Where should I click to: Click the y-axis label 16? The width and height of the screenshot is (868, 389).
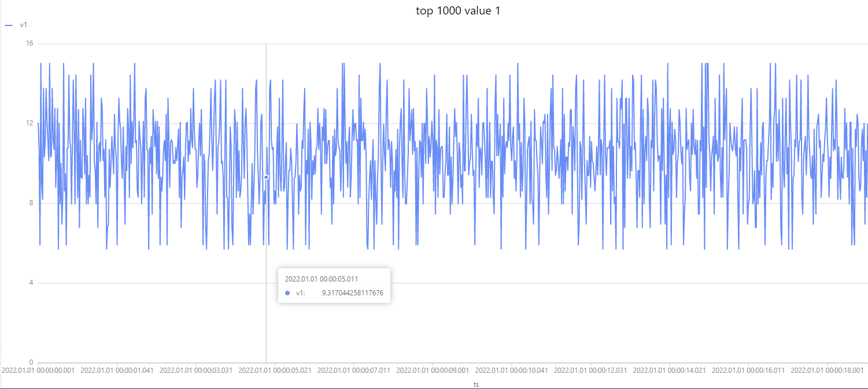tap(29, 43)
